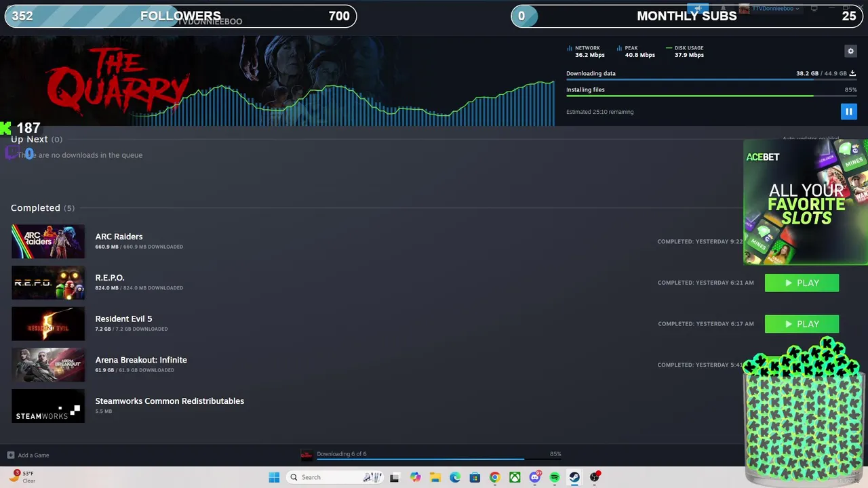Screen dimensions: 868x488
Task: Click the Network 36.2 Mbps stat
Action: (585, 52)
